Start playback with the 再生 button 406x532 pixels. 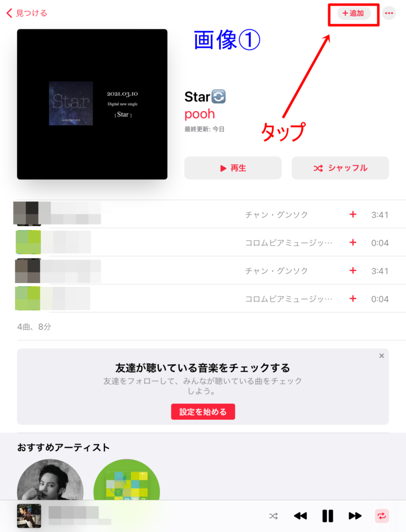pyautogui.click(x=233, y=168)
